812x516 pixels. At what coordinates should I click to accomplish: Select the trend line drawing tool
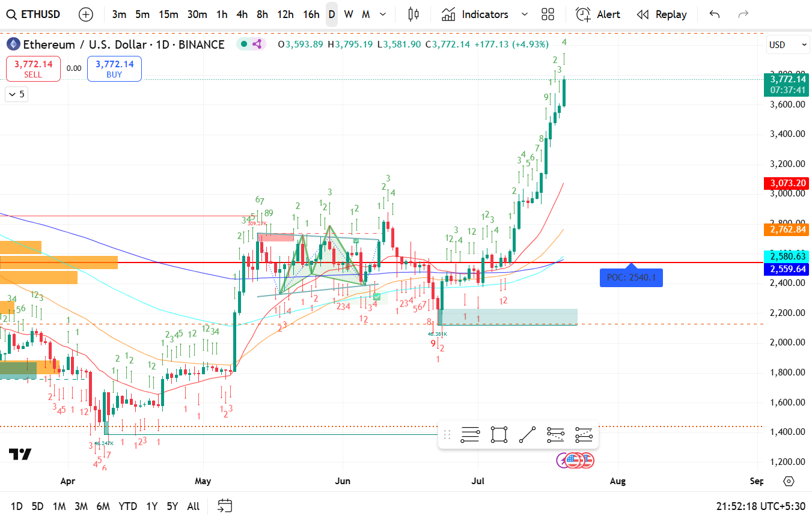pyautogui.click(x=527, y=435)
